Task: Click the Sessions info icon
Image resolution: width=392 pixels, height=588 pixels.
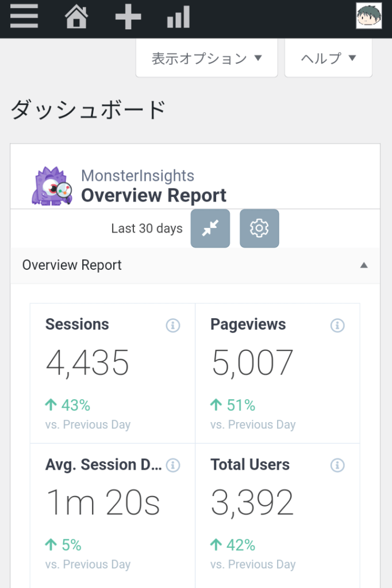Action: (x=172, y=326)
